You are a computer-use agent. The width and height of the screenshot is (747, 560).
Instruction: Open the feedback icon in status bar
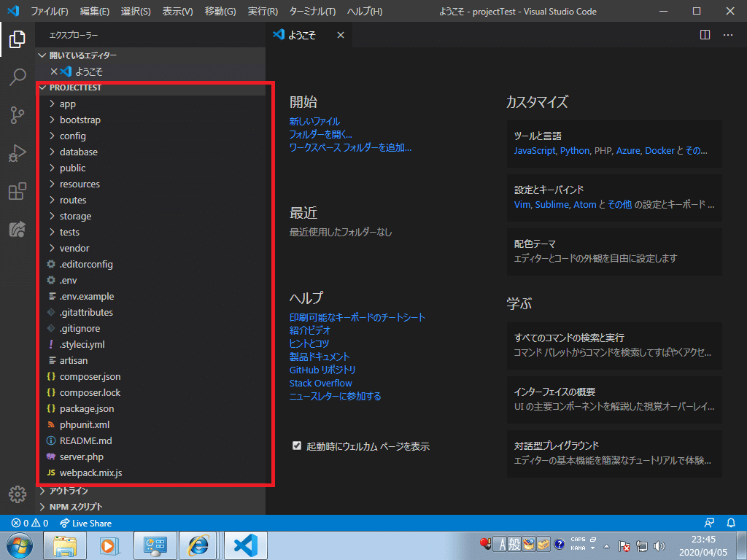pyautogui.click(x=709, y=523)
